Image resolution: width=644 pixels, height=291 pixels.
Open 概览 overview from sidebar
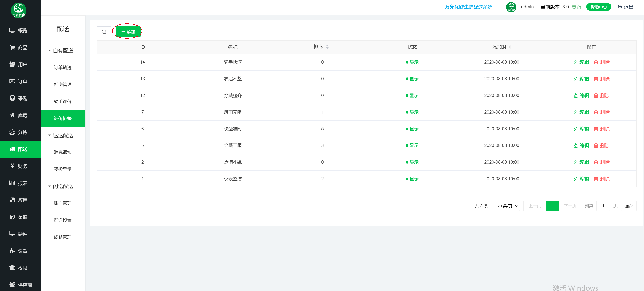19,31
